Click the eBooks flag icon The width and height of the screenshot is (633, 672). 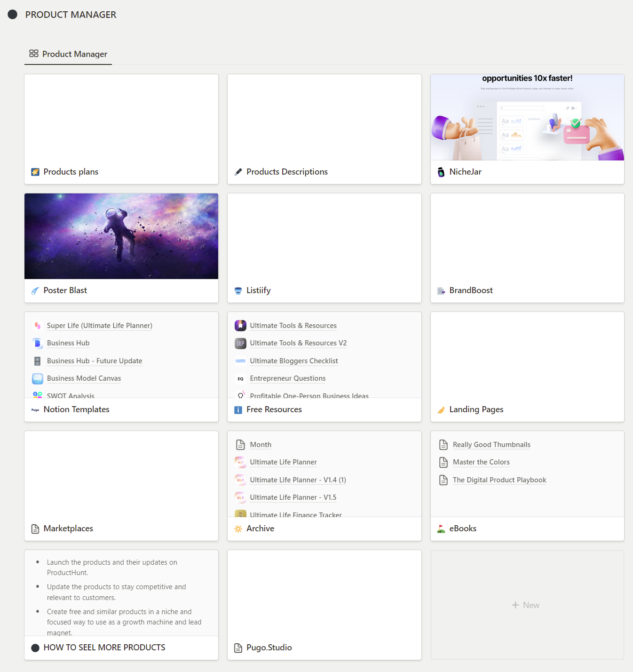tap(441, 529)
